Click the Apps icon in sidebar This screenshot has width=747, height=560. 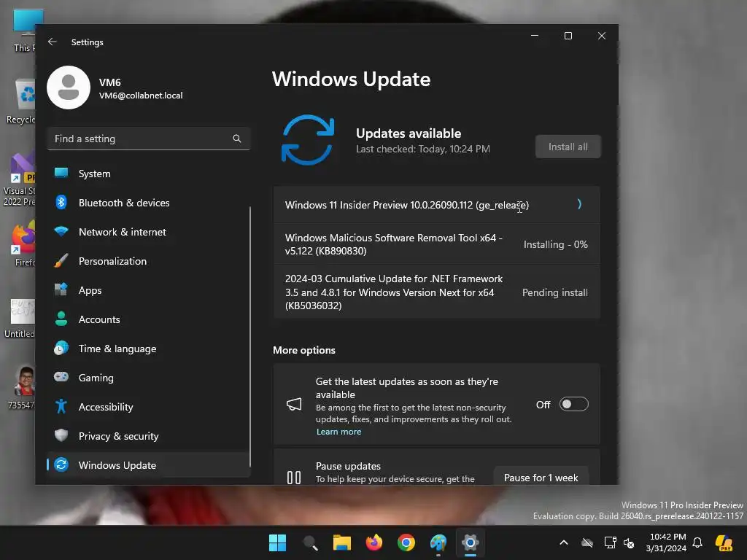61,290
